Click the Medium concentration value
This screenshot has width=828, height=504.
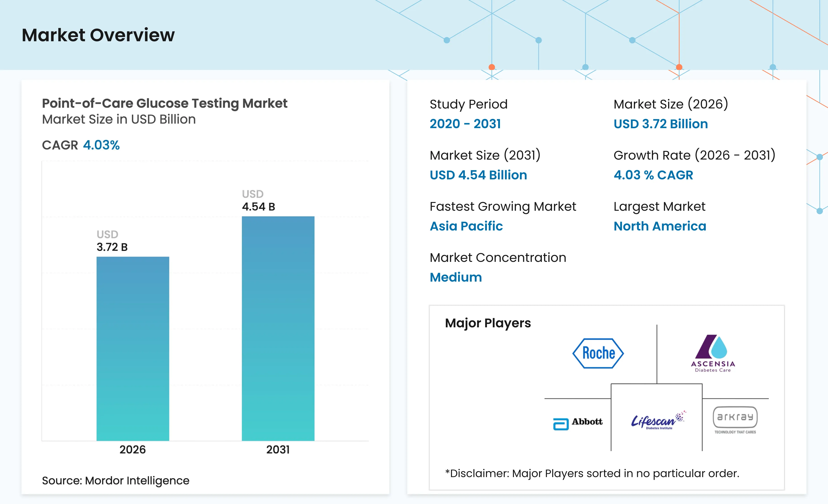tap(456, 277)
